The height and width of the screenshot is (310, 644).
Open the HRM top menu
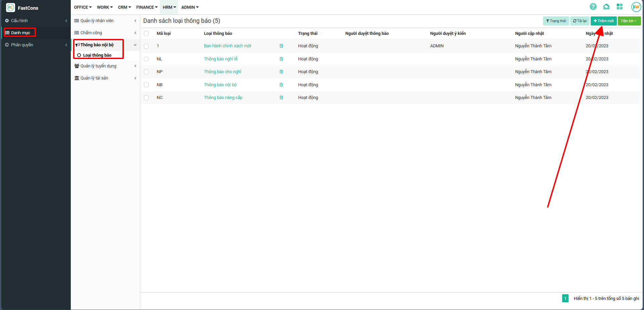[x=169, y=7]
